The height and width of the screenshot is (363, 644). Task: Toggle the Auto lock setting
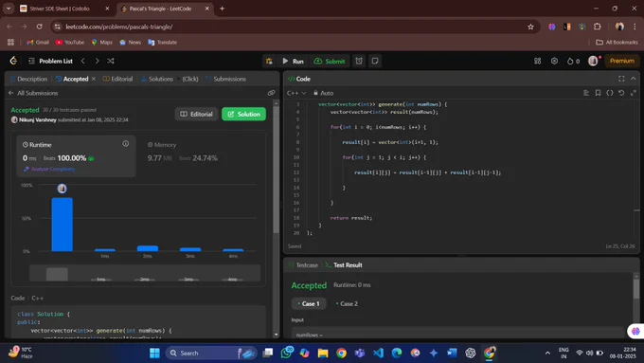coord(324,93)
